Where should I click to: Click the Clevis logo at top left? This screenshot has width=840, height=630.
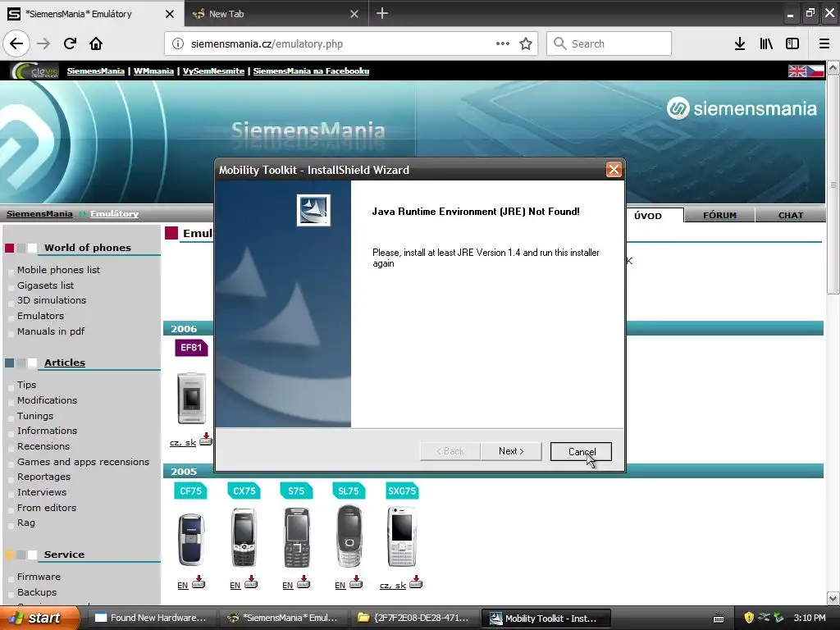tap(34, 71)
